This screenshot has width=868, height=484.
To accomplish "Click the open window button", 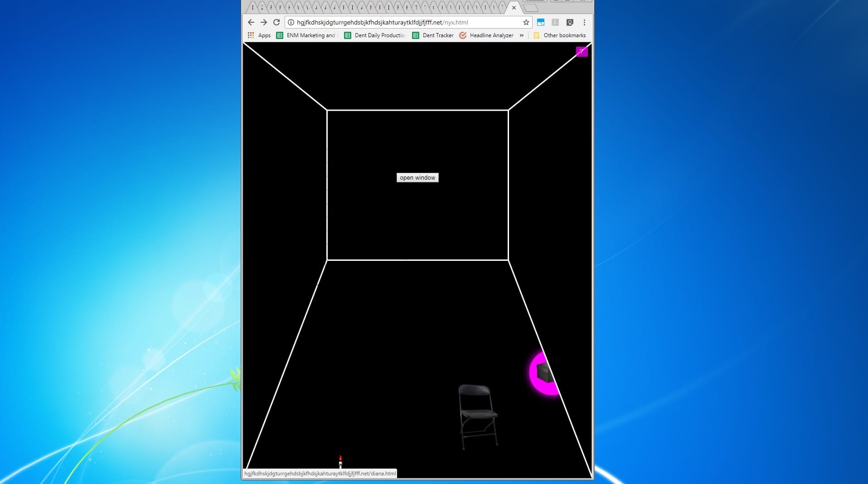I will (417, 178).
